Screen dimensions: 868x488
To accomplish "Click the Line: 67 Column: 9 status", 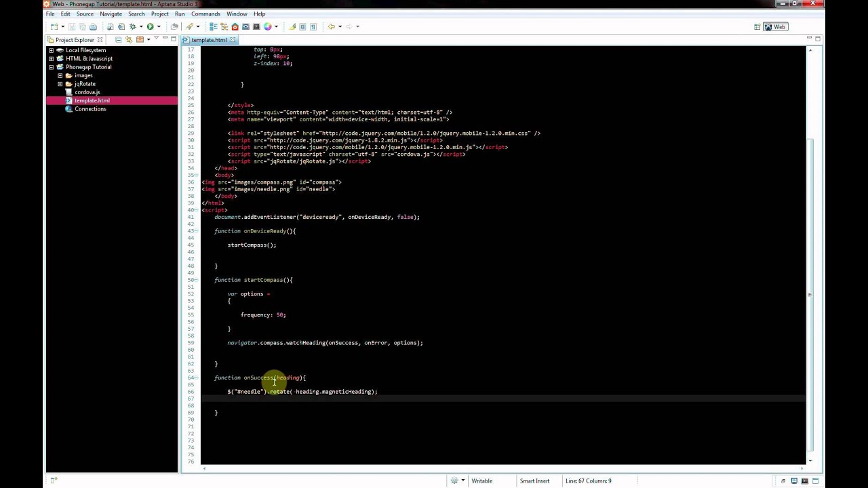I will point(588,481).
